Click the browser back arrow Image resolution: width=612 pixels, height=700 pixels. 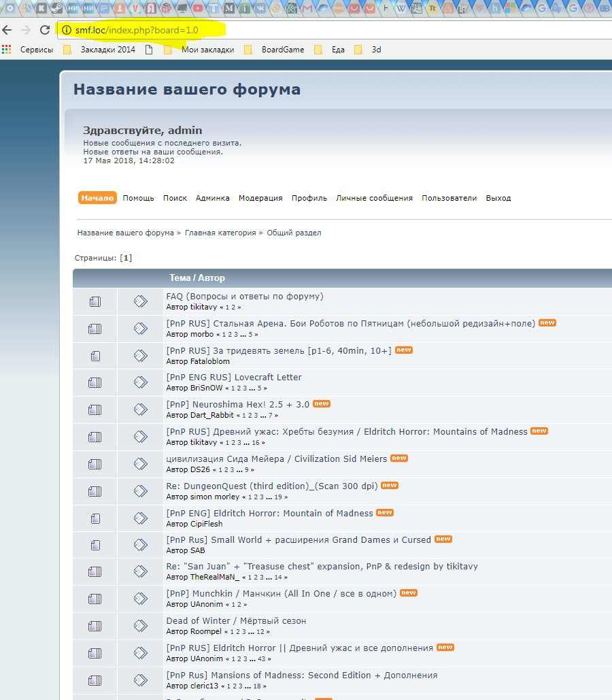(7, 30)
